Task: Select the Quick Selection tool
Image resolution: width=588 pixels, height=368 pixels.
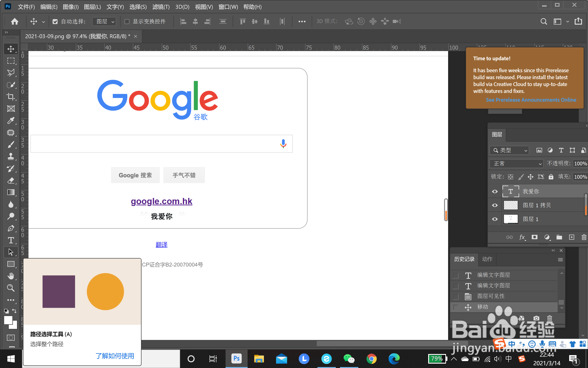Action: [x=11, y=85]
